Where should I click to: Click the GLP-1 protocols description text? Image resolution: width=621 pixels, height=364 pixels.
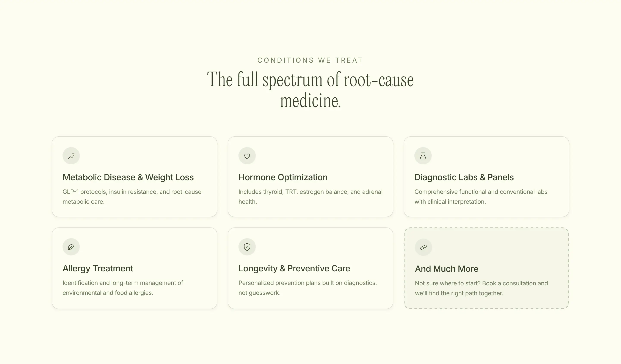(x=132, y=197)
